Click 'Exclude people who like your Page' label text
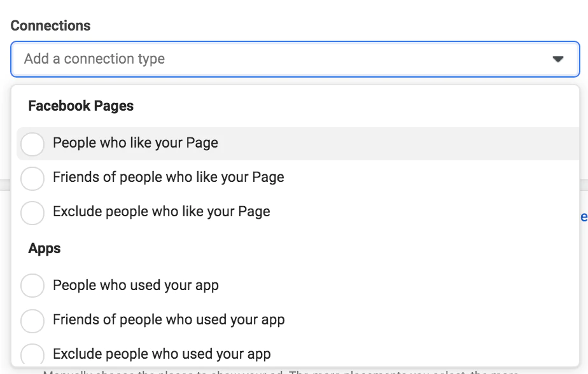Viewport: 588px width, 374px height. click(161, 212)
